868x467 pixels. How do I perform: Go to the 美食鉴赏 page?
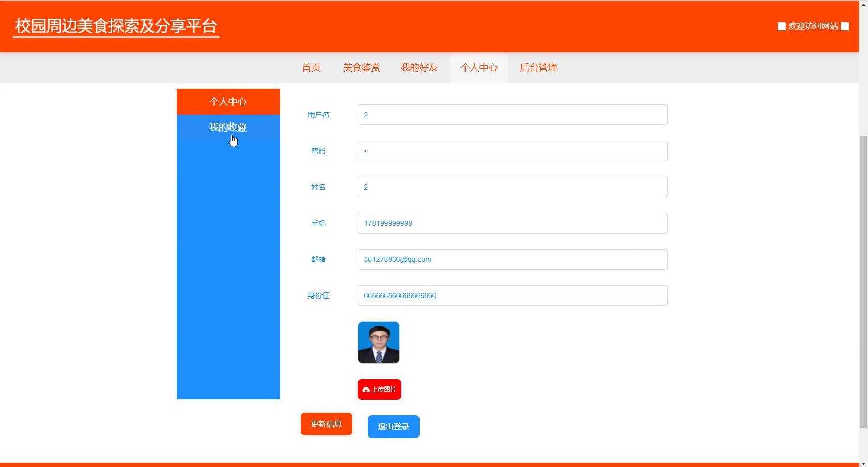(361, 68)
